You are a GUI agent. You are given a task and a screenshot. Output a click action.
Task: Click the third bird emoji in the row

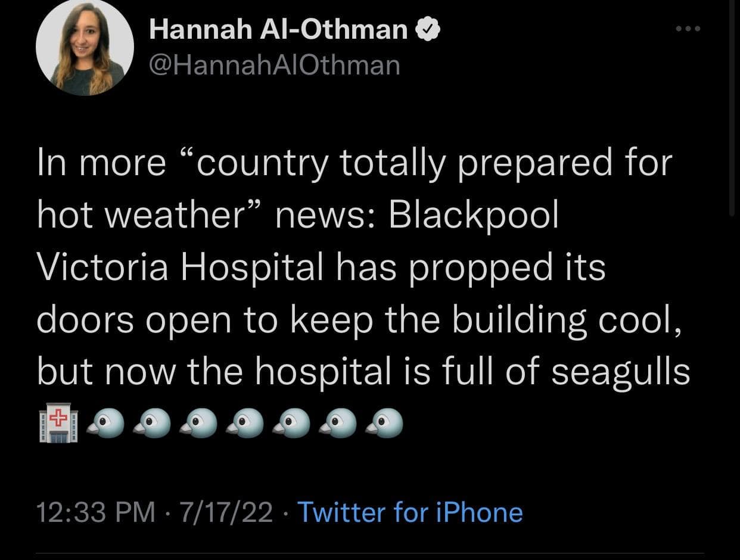click(x=198, y=424)
